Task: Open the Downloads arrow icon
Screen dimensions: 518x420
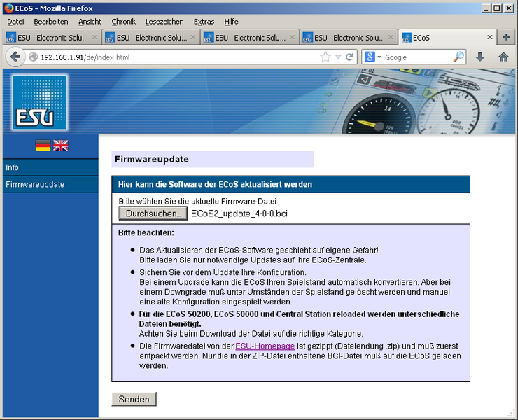Action: click(480, 57)
